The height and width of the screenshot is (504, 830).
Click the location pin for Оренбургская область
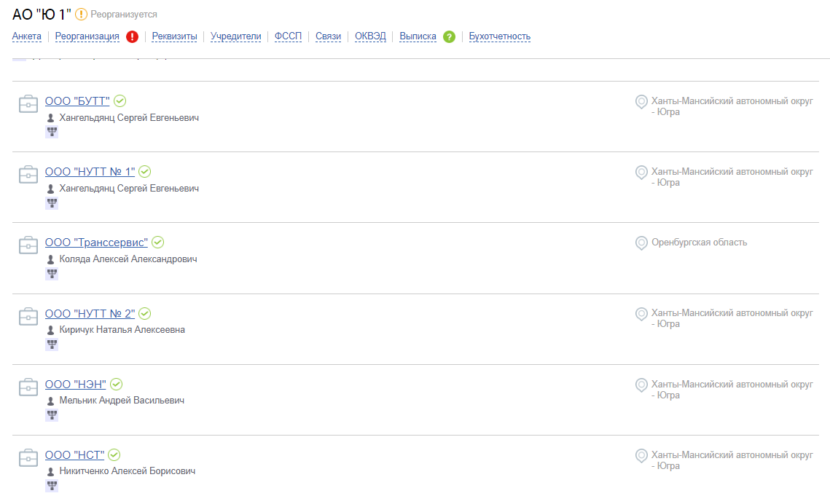coord(641,243)
